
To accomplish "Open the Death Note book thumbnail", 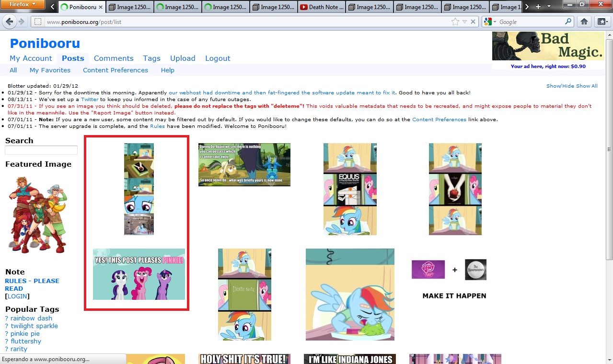I will [244, 295].
